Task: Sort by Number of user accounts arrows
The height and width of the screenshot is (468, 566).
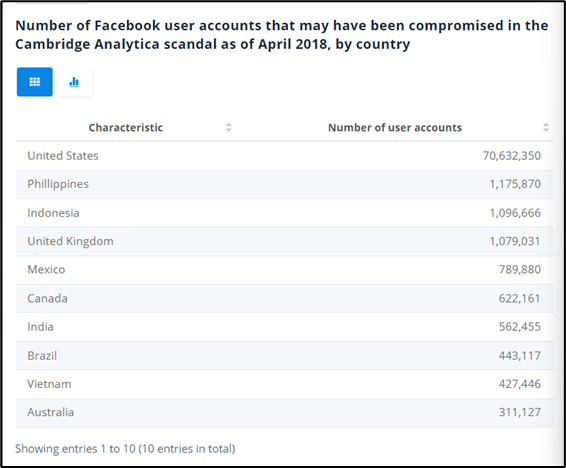Action: [546, 127]
